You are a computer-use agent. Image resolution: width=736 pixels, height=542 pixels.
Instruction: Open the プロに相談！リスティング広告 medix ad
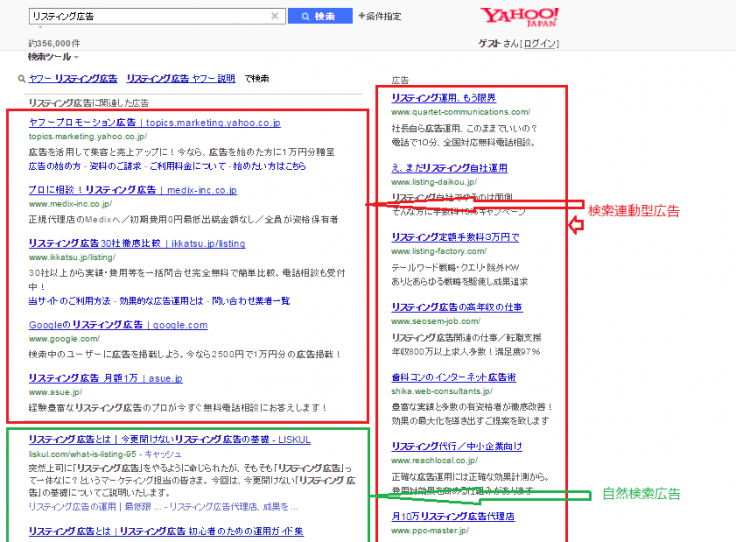[x=132, y=191]
